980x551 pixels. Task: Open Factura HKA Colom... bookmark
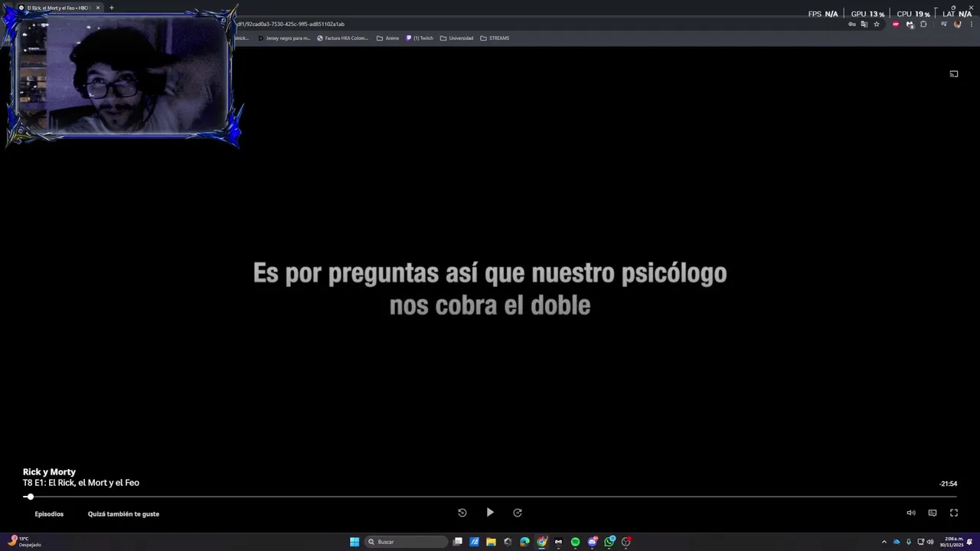[343, 38]
